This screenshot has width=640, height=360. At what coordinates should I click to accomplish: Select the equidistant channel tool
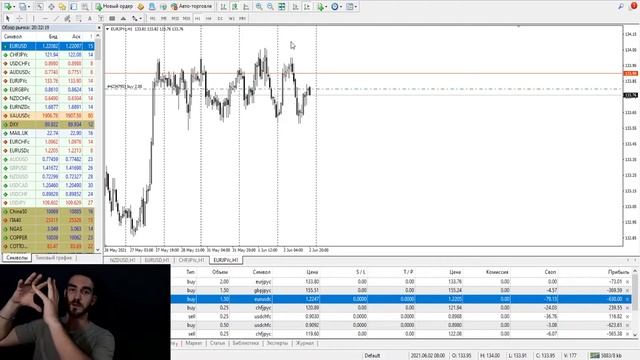67,18
